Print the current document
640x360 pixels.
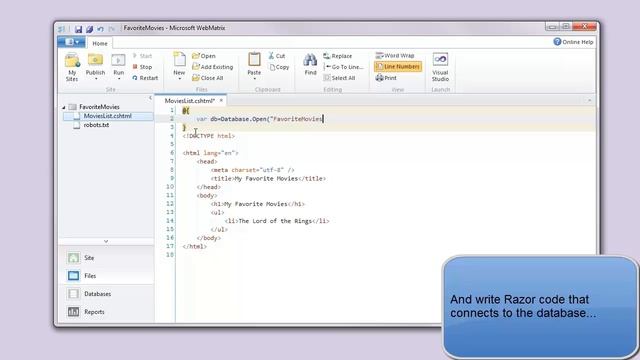coord(386,78)
